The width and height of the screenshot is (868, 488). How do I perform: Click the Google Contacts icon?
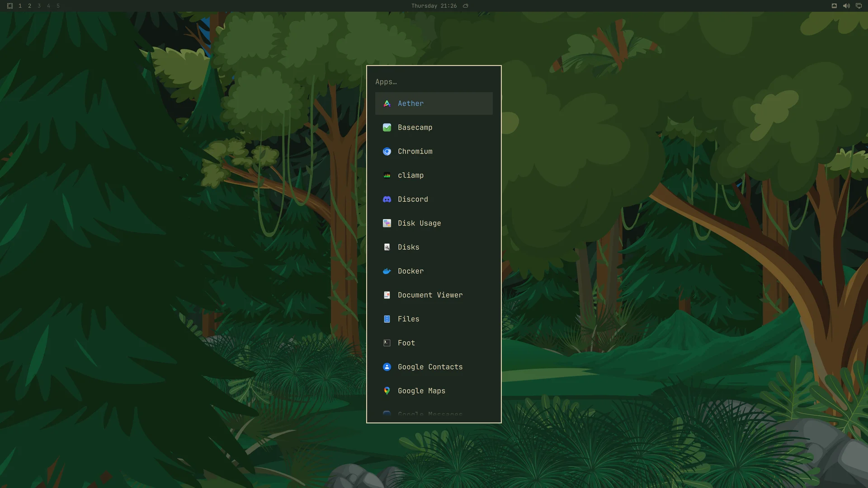point(387,367)
